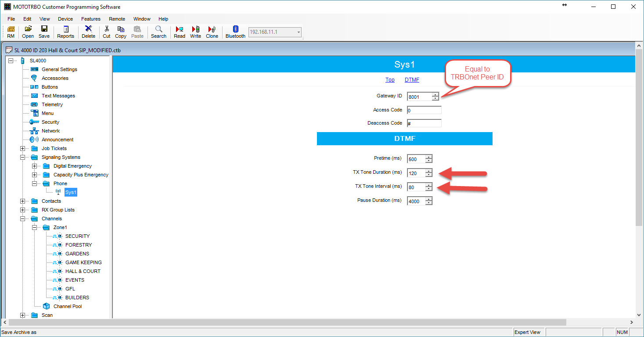Select the BUILDERS channel
This screenshot has width=644, height=337.
point(77,298)
